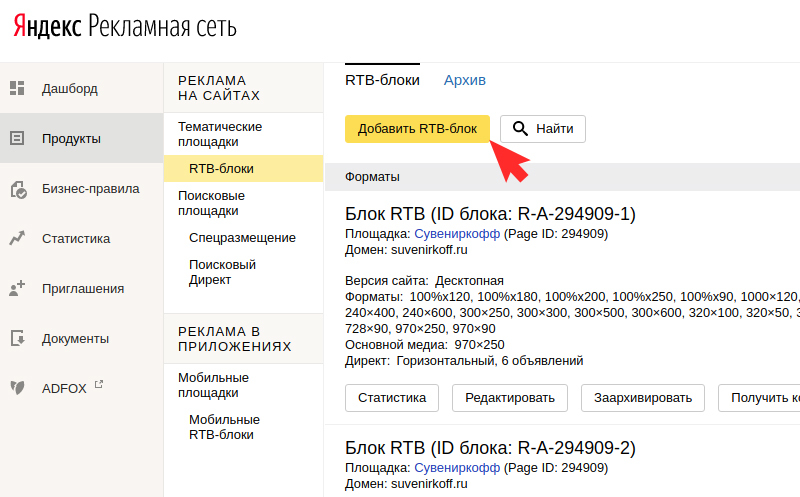Image resolution: width=800 pixels, height=497 pixels.
Task: Click РЕКЛАМА В ПРИЛОЖЕНИЯХ section header
Action: [x=235, y=339]
